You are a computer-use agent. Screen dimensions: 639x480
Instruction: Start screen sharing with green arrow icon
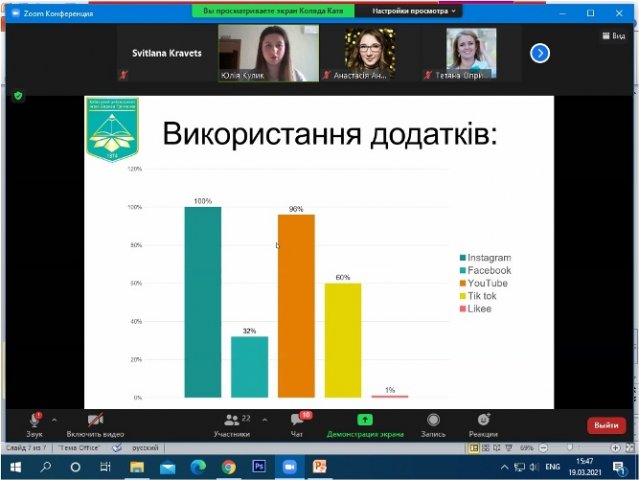pos(365,419)
